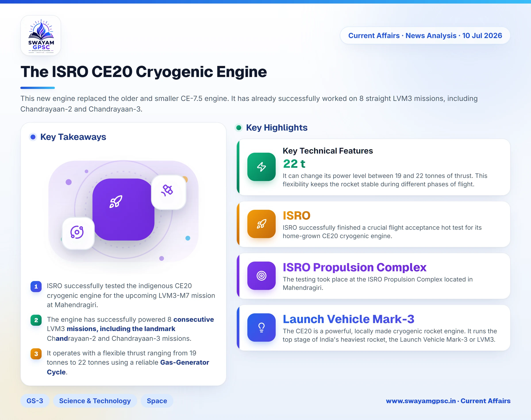
Task: Click the orbit icon tile
Action: [x=78, y=233]
